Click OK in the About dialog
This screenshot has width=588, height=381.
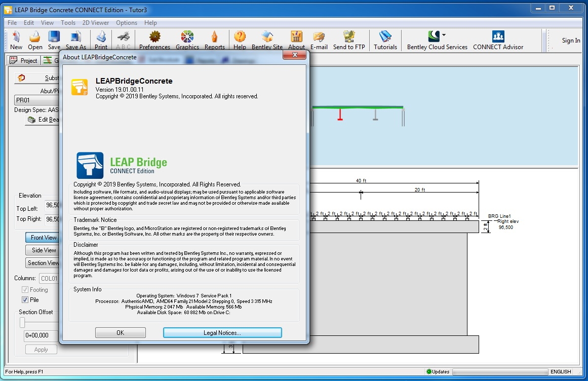click(x=121, y=333)
